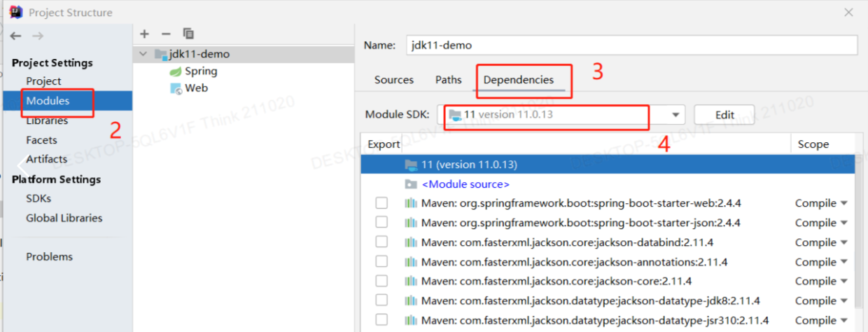This screenshot has width=868, height=332.
Task: Open Libraries in Project Settings
Action: pos(47,120)
